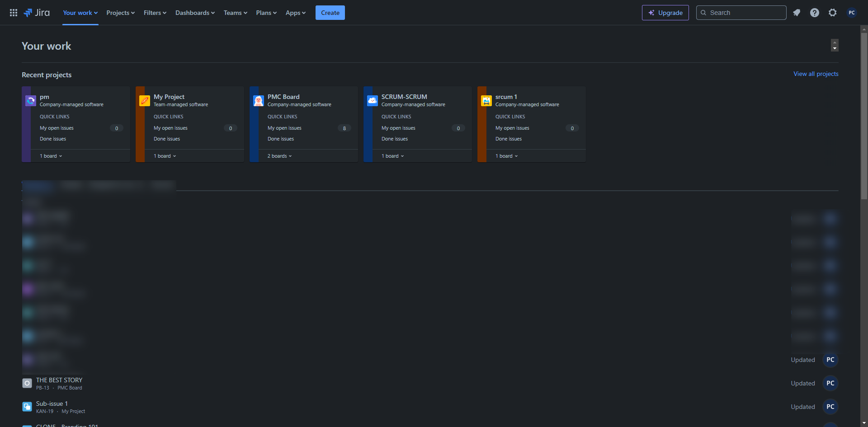Open the My Project title link

point(169,97)
